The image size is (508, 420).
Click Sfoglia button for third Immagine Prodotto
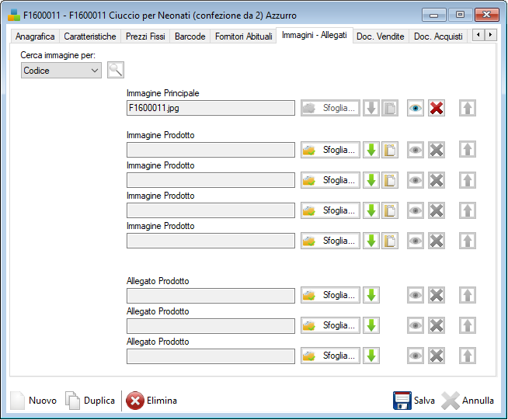pos(331,210)
